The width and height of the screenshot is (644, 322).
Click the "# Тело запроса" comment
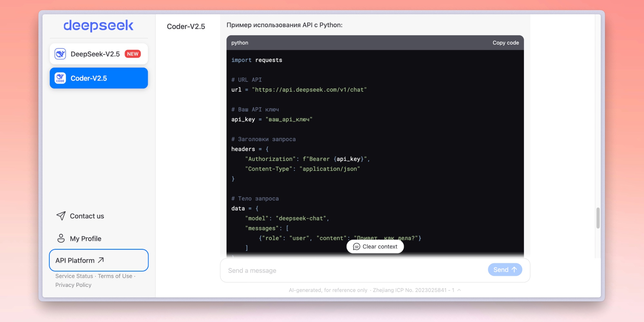coord(255,199)
